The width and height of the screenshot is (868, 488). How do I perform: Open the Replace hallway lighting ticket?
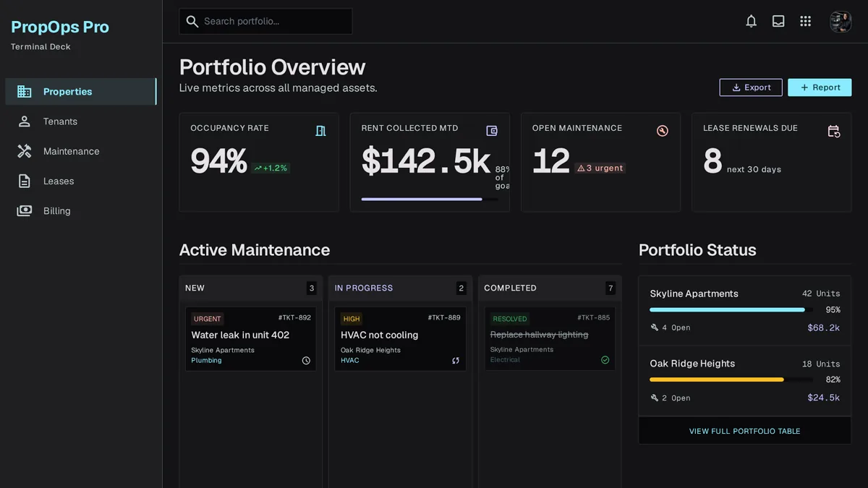[550, 339]
